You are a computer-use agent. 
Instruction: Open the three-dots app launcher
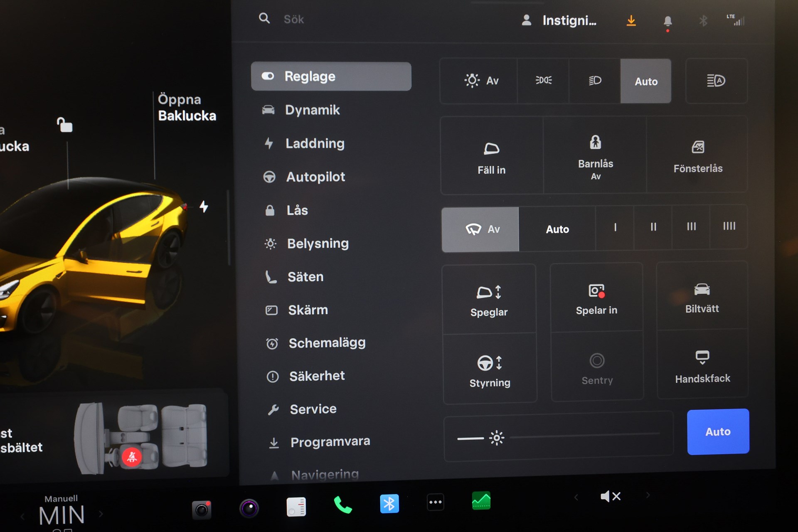coord(435,502)
